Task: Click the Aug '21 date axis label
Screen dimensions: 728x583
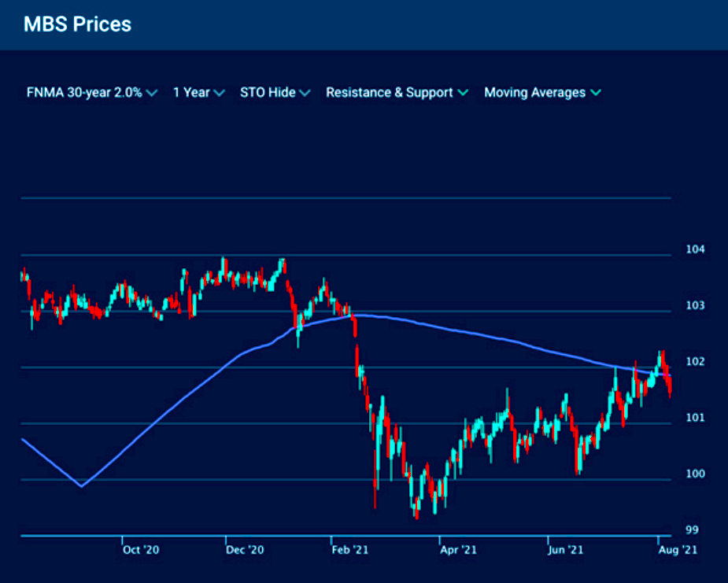Action: [677, 550]
